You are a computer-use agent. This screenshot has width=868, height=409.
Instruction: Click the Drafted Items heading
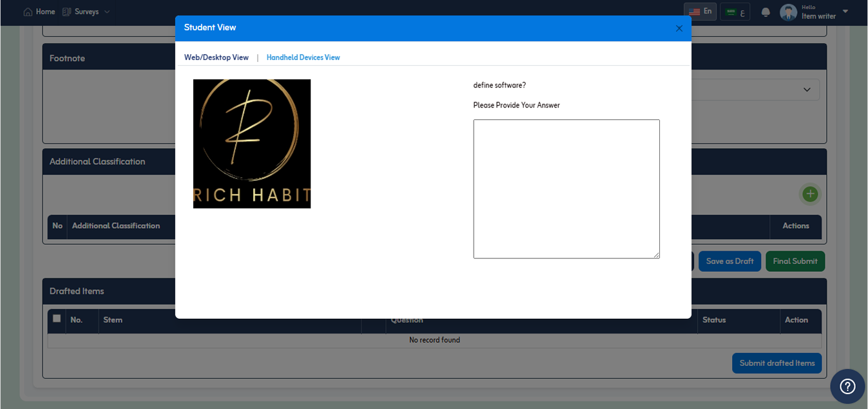click(x=77, y=291)
